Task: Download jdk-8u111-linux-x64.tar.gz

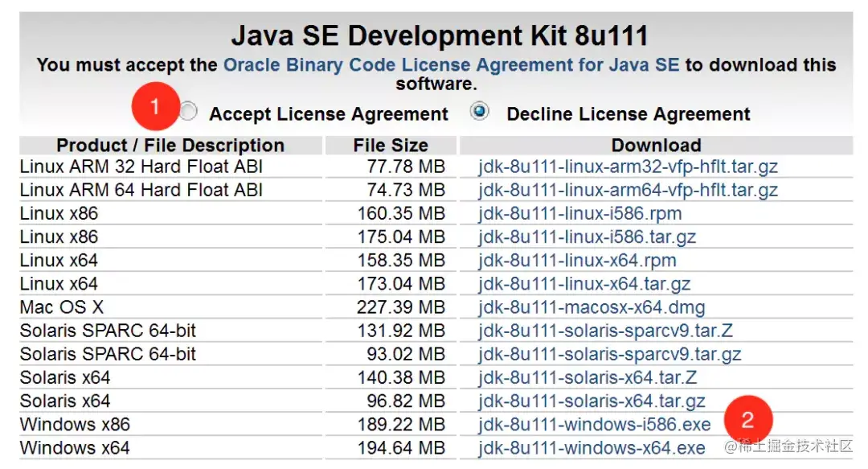Action: pos(584,284)
